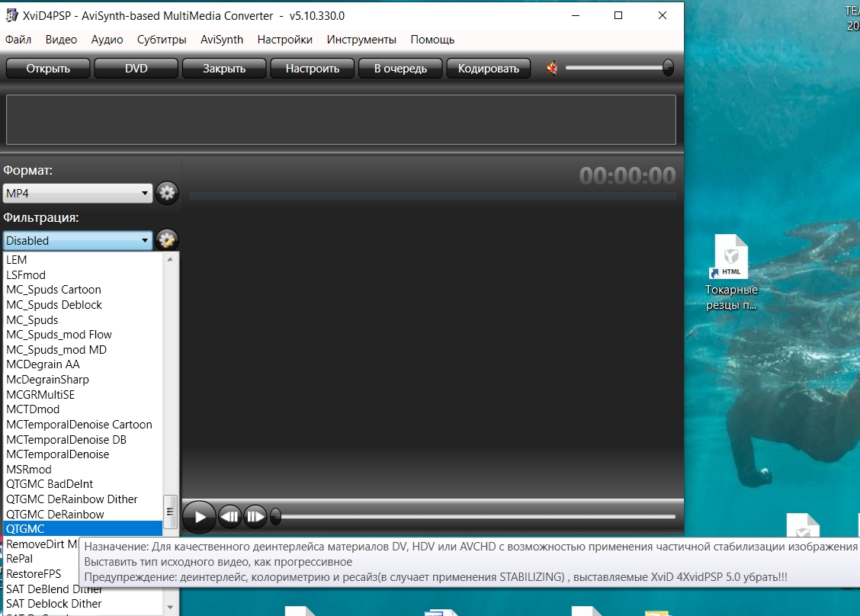Screen dimensions: 860x616
Task: Click the XviD4PSP title bar app icon
Action: [12, 15]
